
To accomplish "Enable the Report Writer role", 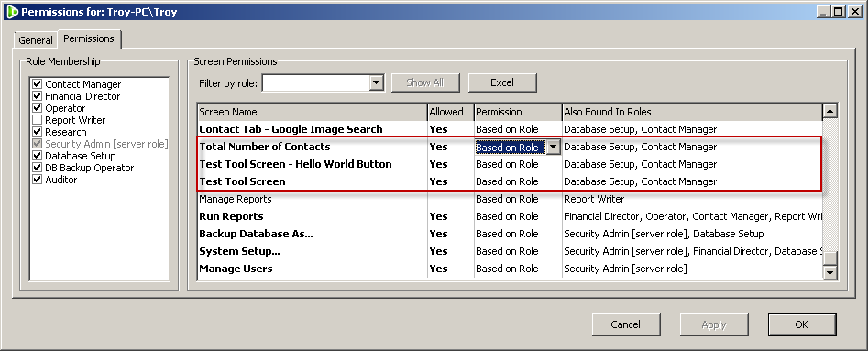I will point(37,120).
